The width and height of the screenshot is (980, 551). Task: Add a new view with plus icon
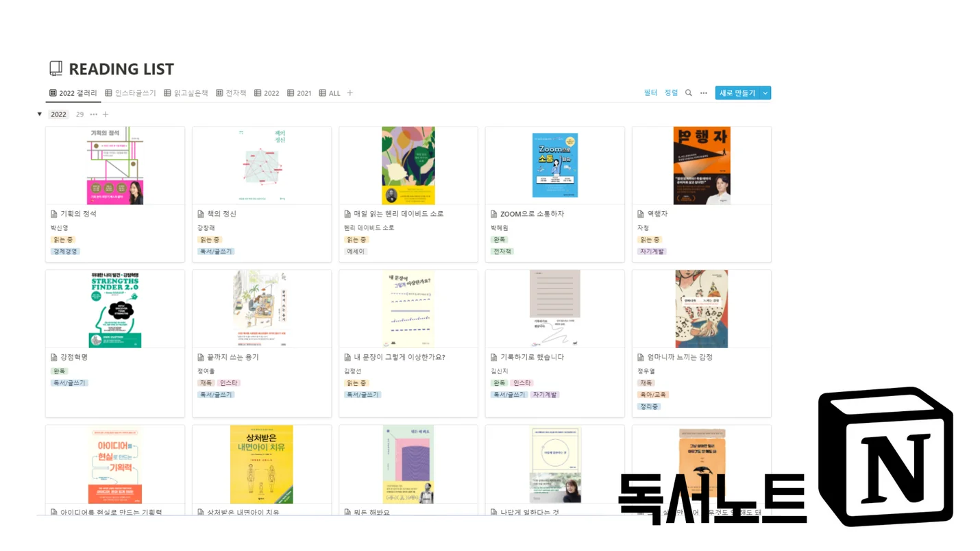point(350,93)
